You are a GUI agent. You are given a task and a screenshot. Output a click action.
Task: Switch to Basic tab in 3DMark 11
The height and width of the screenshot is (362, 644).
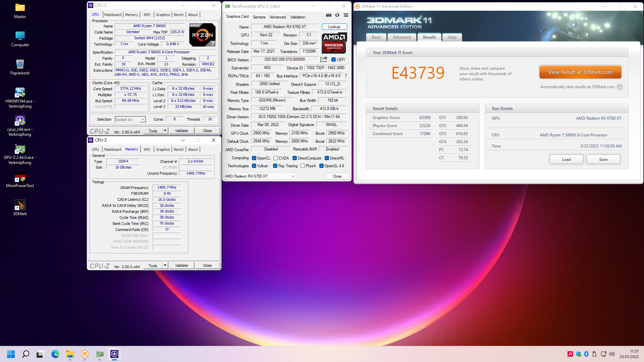coord(376,37)
